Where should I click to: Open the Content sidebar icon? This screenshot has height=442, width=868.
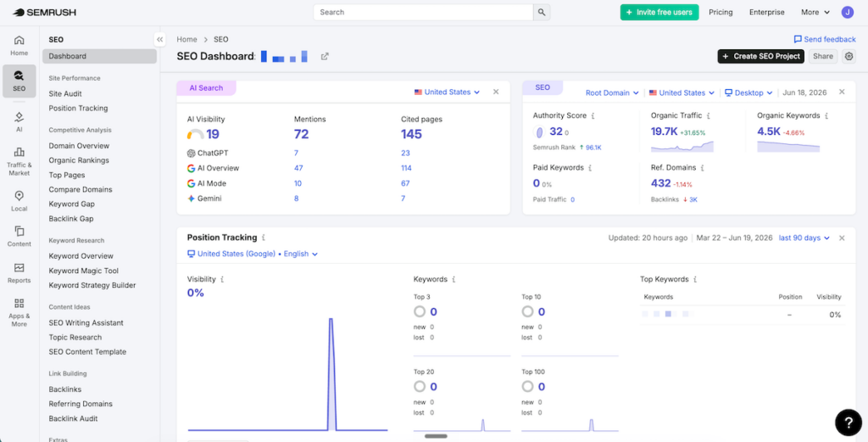tap(19, 236)
